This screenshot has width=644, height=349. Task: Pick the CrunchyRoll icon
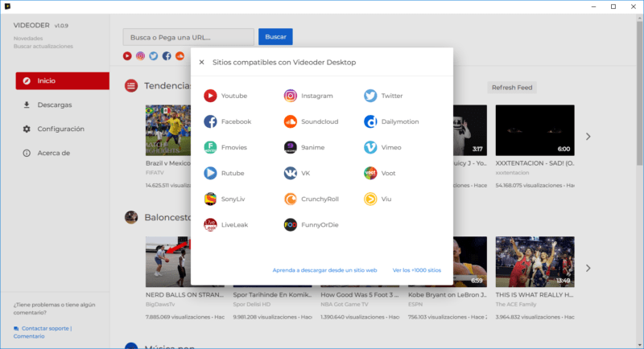(x=291, y=199)
